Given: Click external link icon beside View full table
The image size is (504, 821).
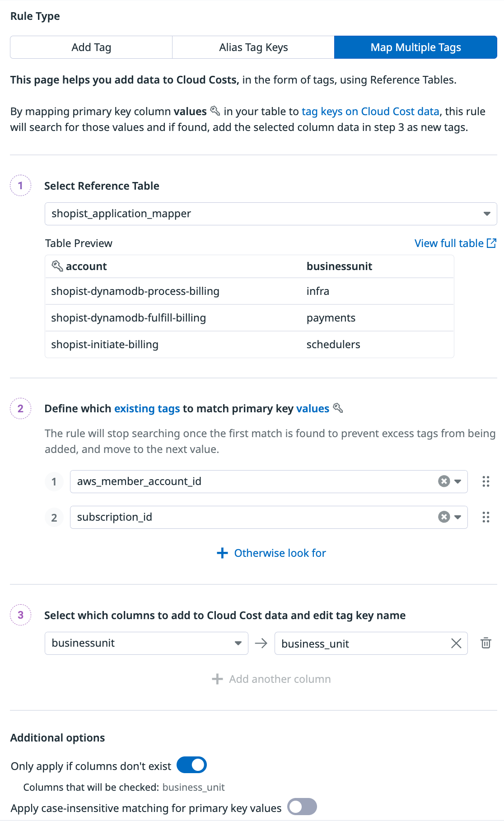Looking at the screenshot, I should 492,243.
